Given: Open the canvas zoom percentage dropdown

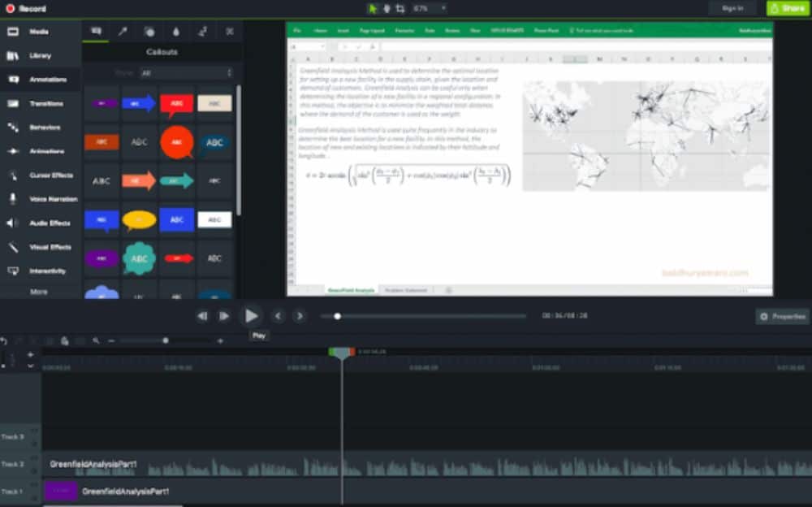Looking at the screenshot, I should point(430,8).
